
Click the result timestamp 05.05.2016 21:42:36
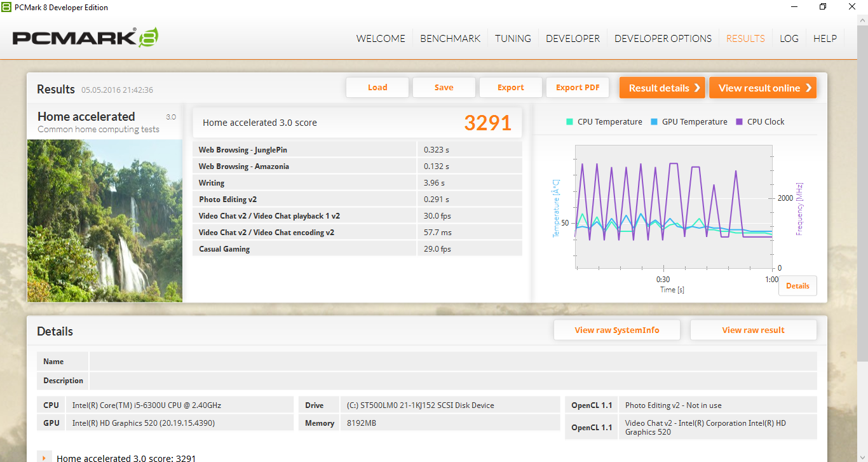pyautogui.click(x=117, y=90)
